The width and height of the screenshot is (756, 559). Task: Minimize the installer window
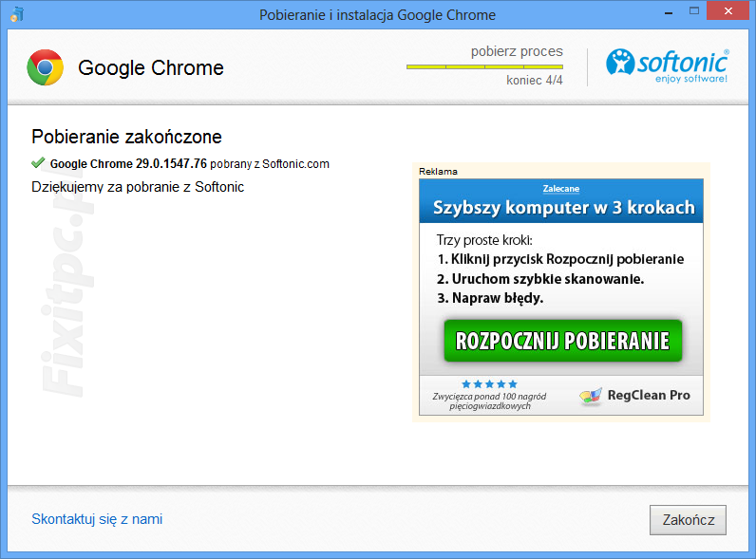click(x=669, y=11)
